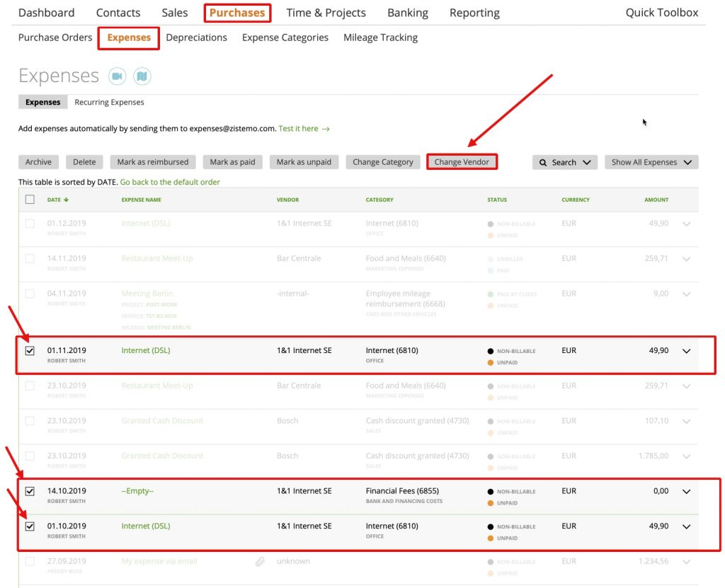Screen dimensions: 725x588
Task: Open the Reporting menu
Action: click(474, 12)
